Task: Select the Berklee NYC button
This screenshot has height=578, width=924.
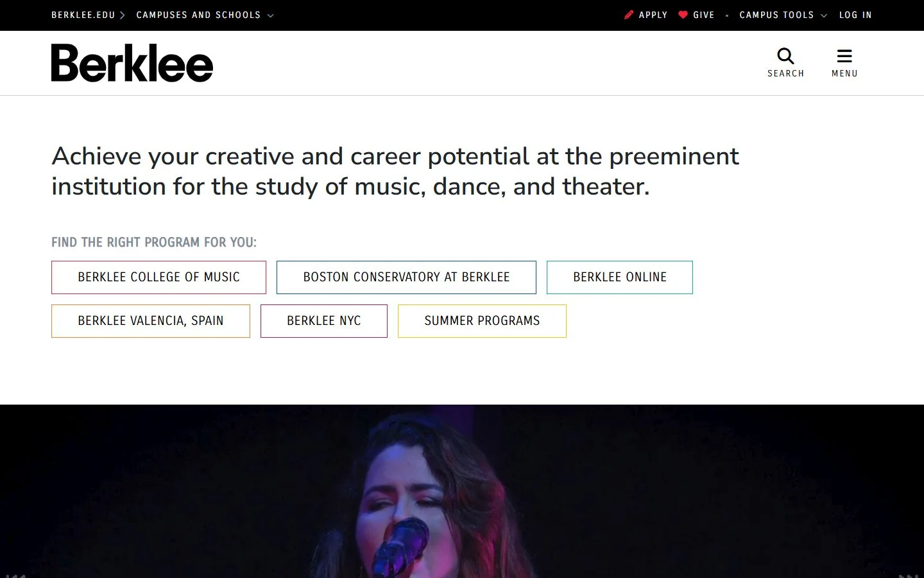Action: click(x=324, y=321)
